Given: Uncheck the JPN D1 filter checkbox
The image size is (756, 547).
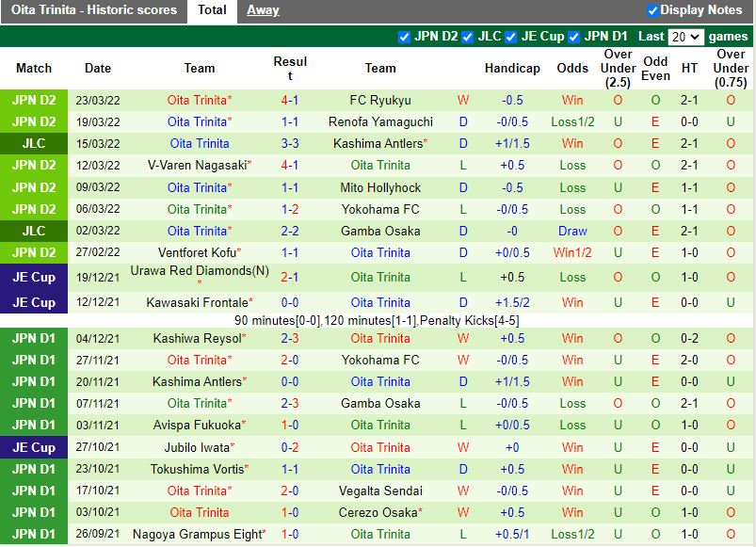Looking at the screenshot, I should tap(573, 37).
